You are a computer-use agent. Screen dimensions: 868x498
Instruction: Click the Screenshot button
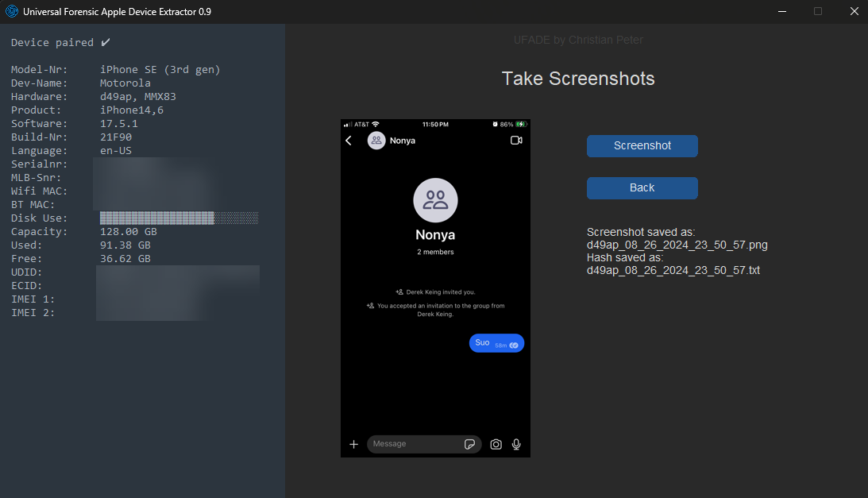642,146
